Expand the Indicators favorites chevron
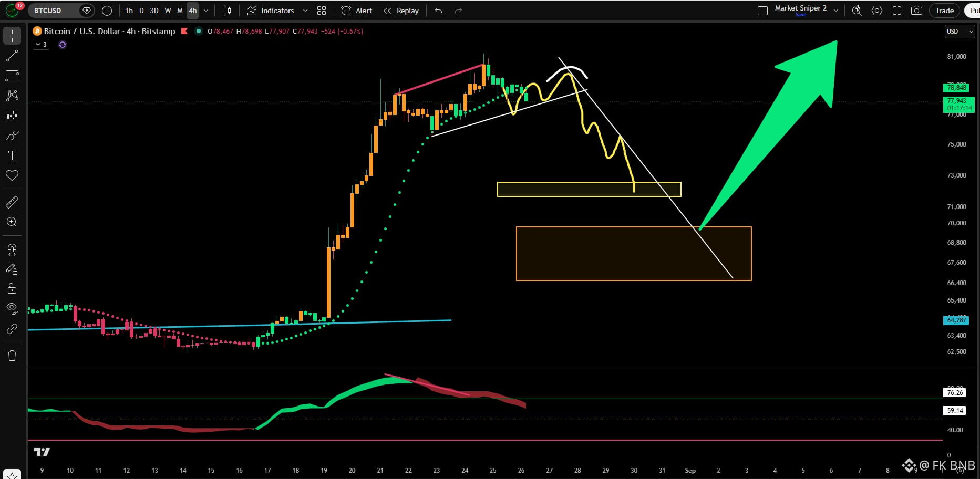Viewport: 980px width, 479px height. tap(305, 11)
